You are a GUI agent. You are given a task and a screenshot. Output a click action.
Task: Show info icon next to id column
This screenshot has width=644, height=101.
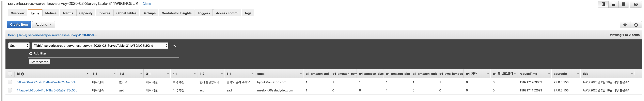23,74
